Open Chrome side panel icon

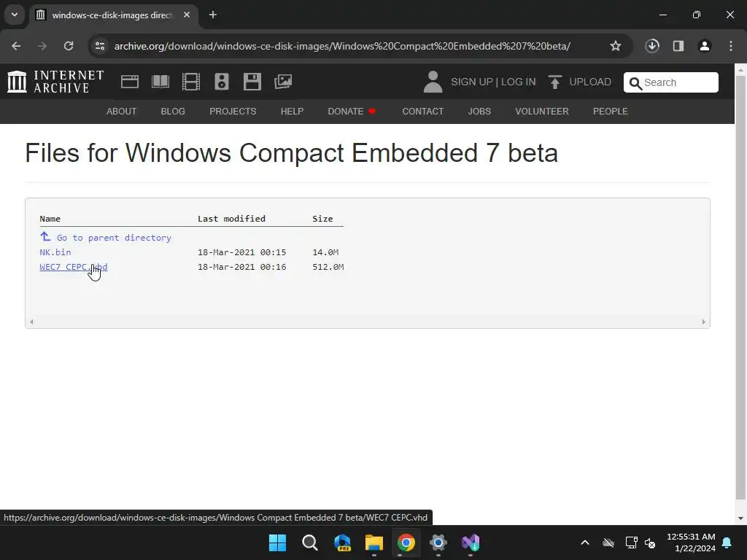click(x=678, y=46)
